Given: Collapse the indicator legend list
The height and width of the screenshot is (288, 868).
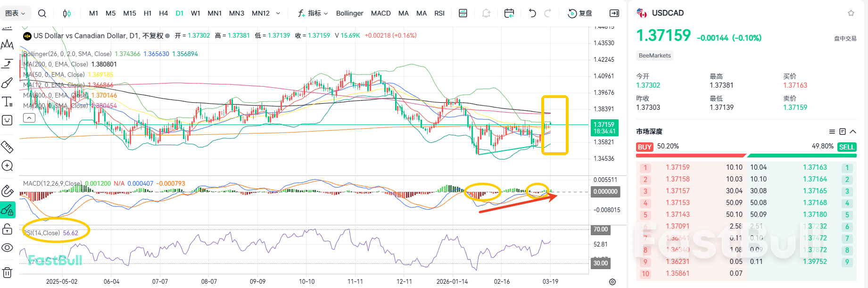Looking at the screenshot, I should click(x=29, y=118).
